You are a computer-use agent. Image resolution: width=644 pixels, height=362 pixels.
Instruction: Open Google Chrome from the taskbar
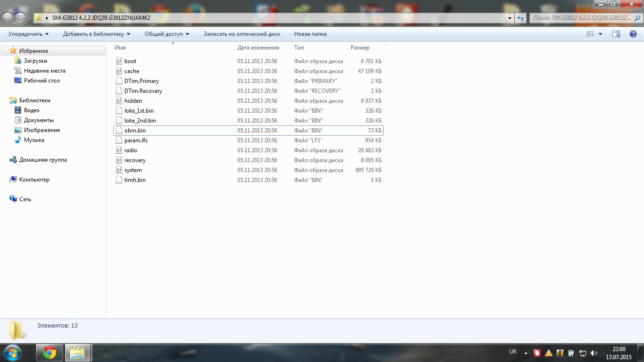pyautogui.click(x=50, y=353)
